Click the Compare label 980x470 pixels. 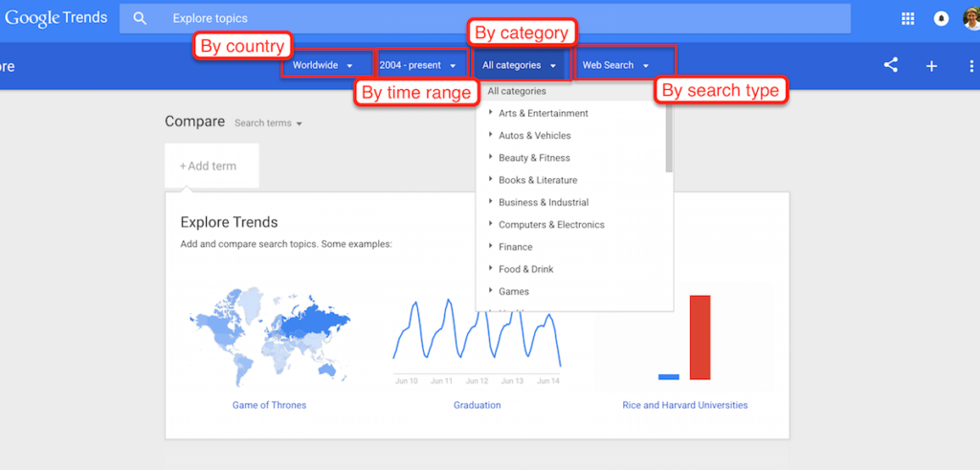coord(195,122)
